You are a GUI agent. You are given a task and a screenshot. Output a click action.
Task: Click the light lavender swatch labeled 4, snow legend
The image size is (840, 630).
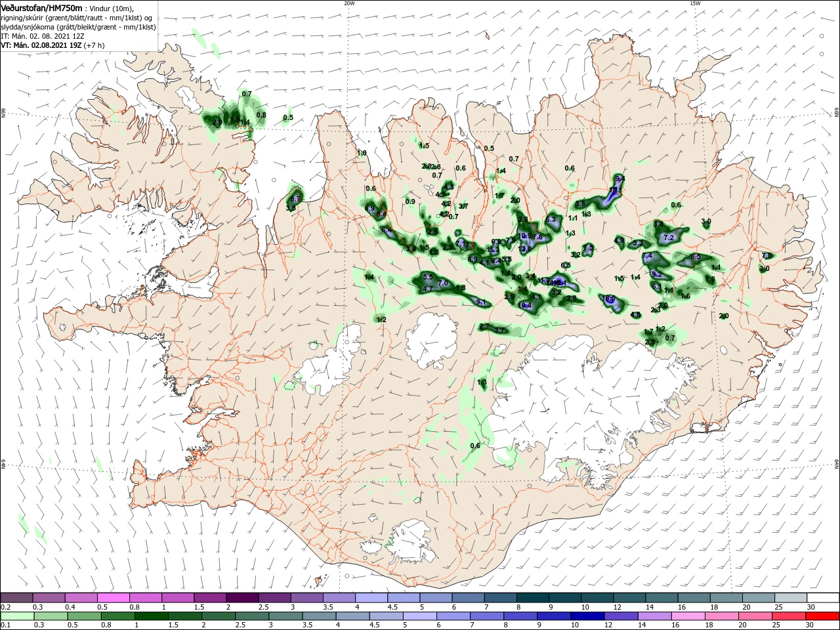(370, 597)
